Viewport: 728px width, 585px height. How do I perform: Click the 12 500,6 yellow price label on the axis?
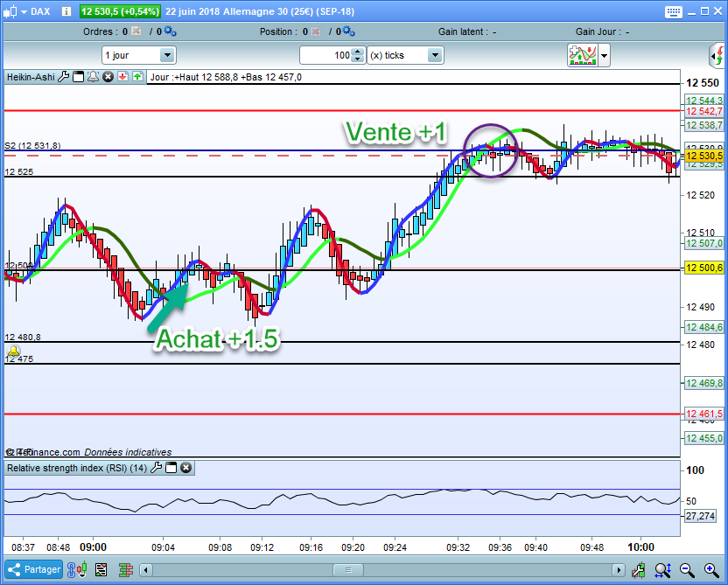click(704, 268)
